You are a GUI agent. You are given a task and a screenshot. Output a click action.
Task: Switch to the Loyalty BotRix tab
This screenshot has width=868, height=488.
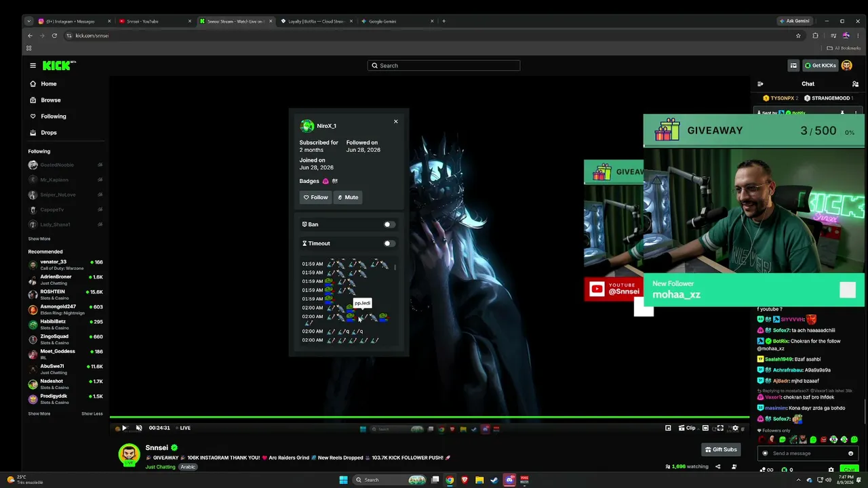315,21
